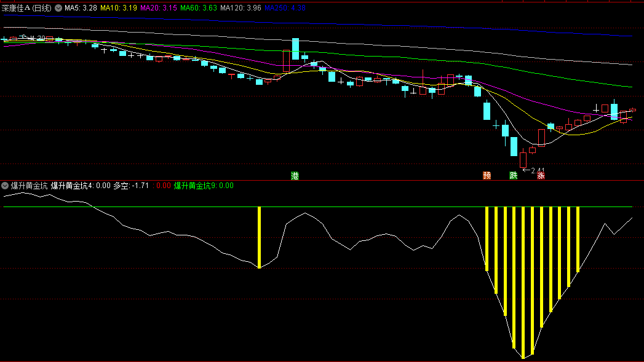The width and height of the screenshot is (644, 362).
Task: Click the 多空: -1.71 indicator value
Action: (131, 185)
